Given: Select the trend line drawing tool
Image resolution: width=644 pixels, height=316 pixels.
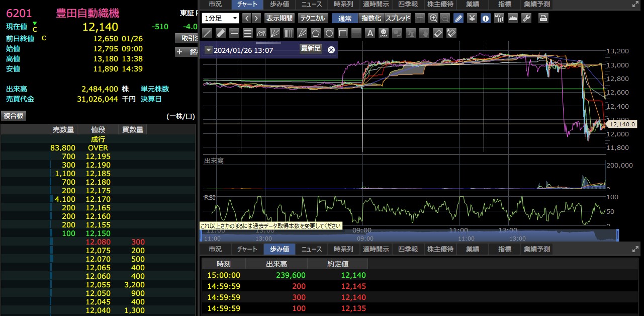Looking at the screenshot, I should tap(207, 33).
